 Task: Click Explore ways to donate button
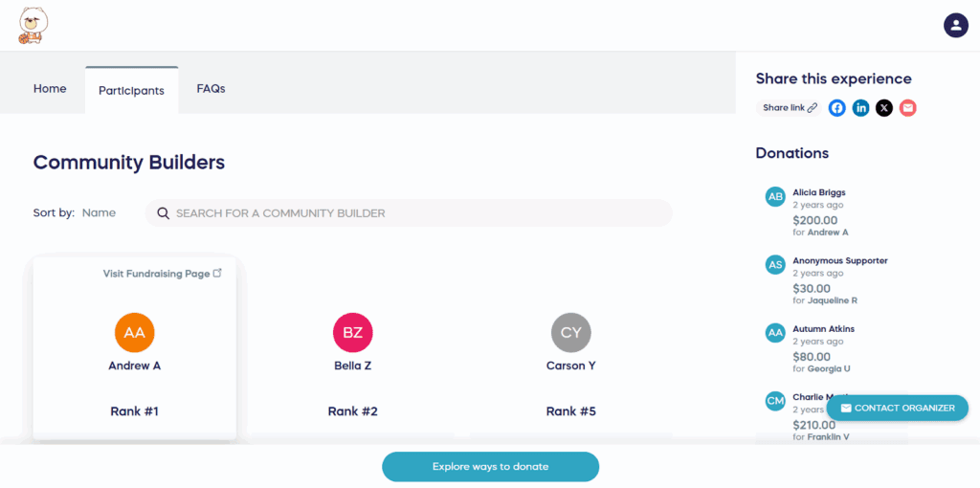pos(490,467)
